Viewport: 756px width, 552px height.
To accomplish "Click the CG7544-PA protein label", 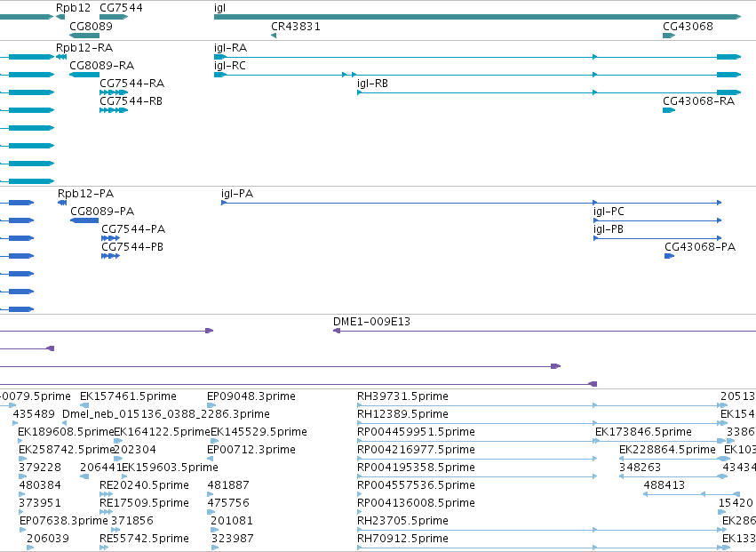I will tap(133, 229).
